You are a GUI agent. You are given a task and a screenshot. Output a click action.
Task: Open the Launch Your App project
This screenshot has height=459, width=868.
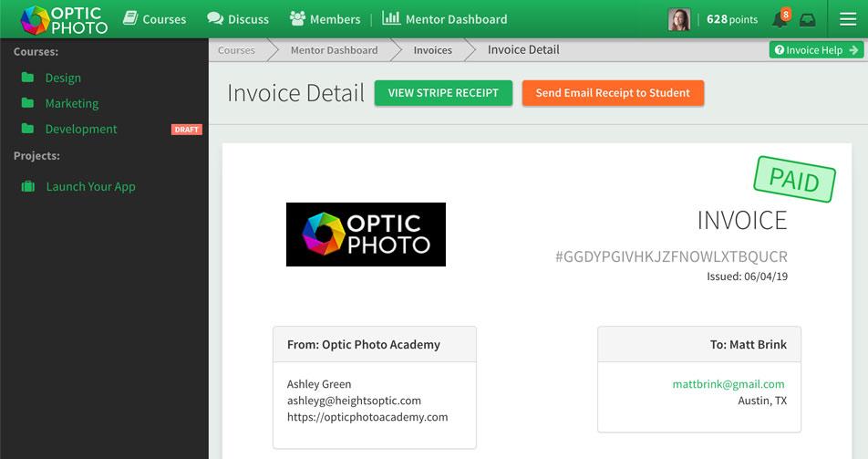pos(91,186)
